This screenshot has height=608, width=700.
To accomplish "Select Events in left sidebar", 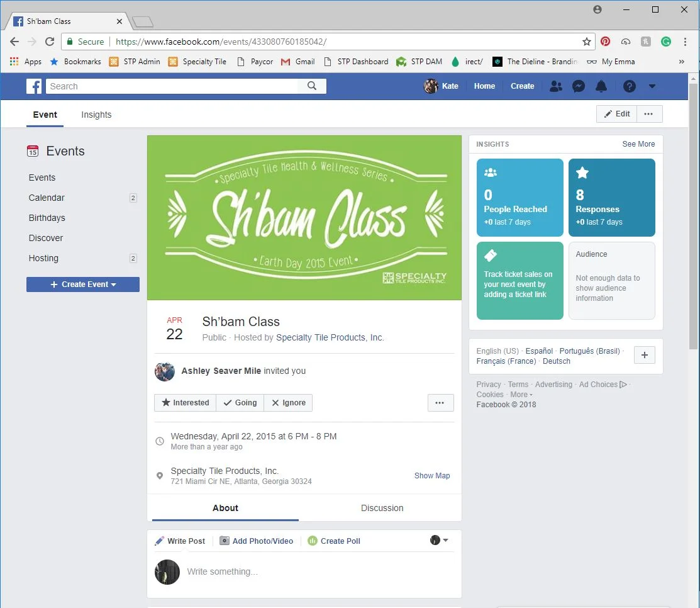I will point(42,177).
